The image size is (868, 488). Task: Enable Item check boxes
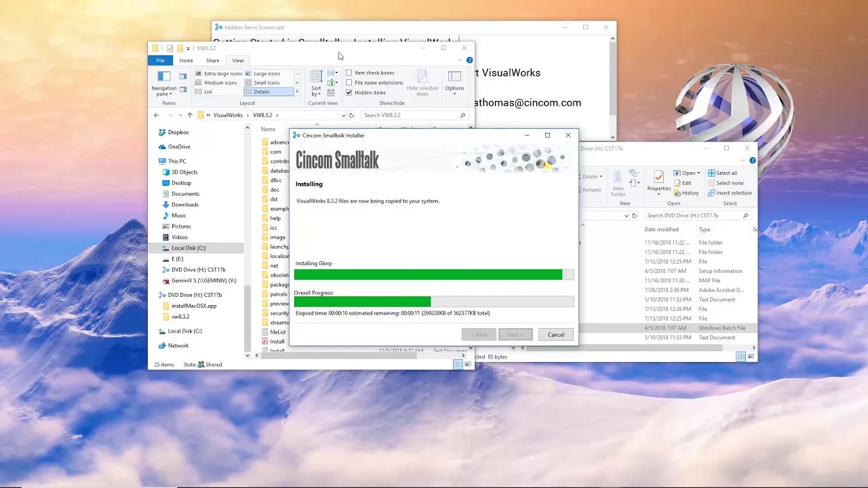click(x=370, y=73)
